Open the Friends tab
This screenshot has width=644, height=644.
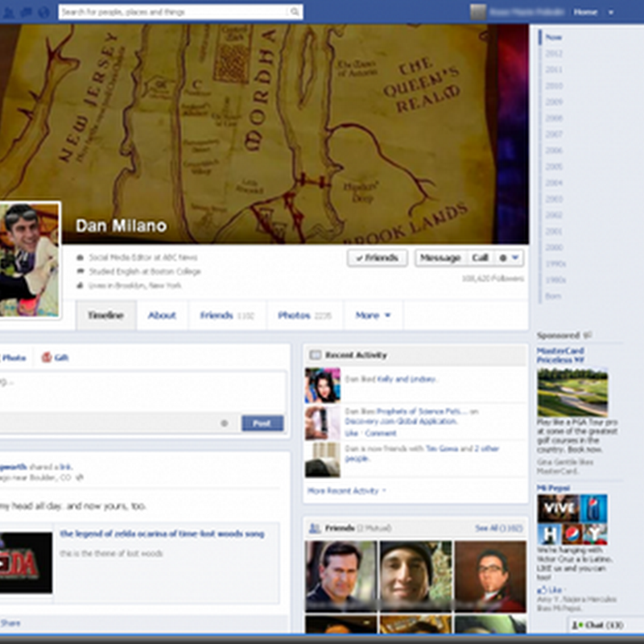(227, 316)
